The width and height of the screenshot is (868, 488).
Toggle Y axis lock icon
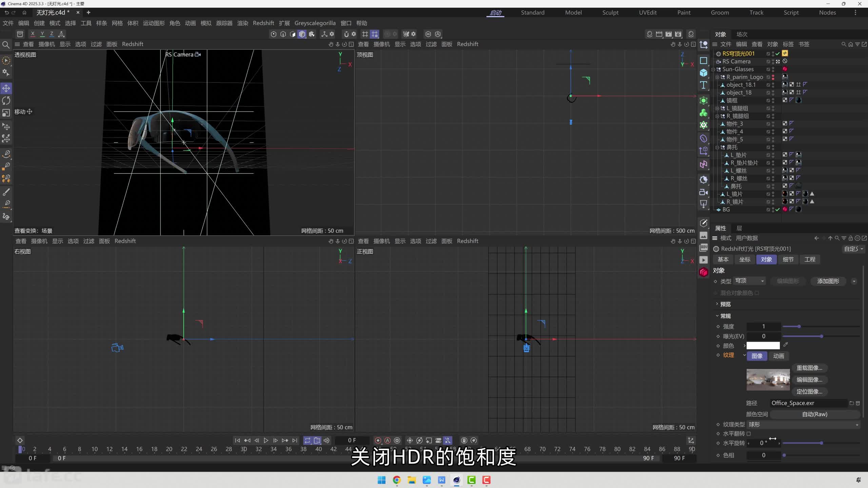coord(42,34)
